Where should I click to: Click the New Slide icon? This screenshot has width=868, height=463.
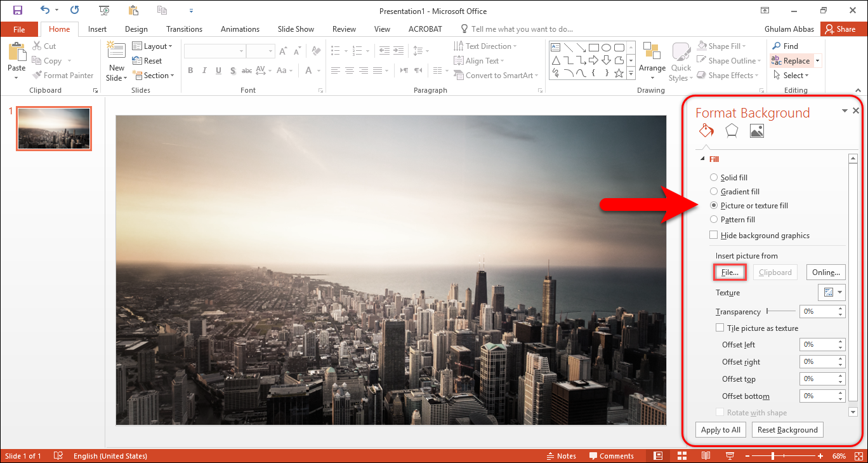(117, 55)
